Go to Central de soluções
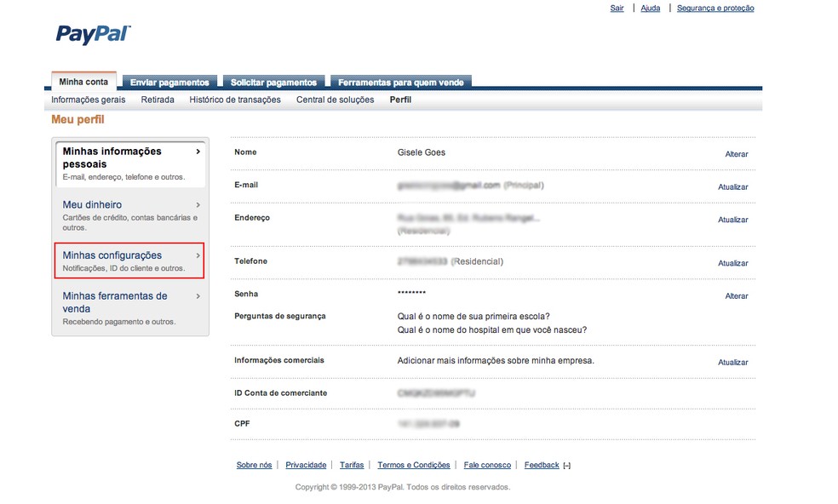 tap(335, 99)
